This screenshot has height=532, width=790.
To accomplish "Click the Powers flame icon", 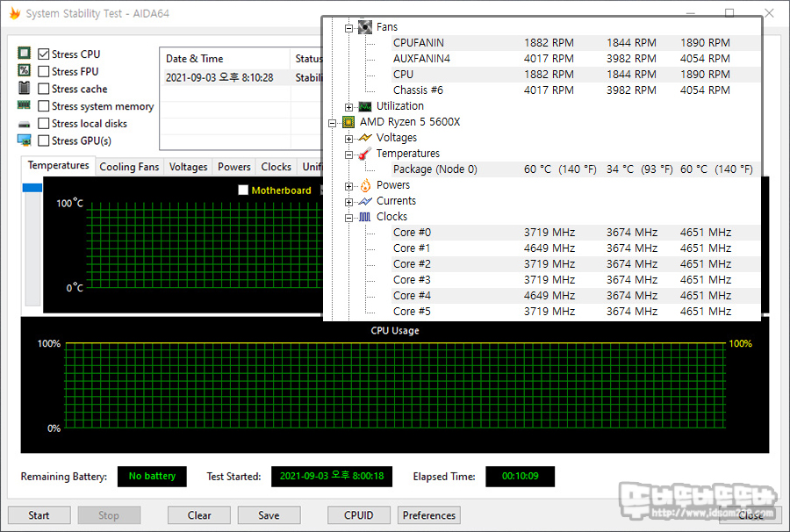I will click(x=365, y=185).
